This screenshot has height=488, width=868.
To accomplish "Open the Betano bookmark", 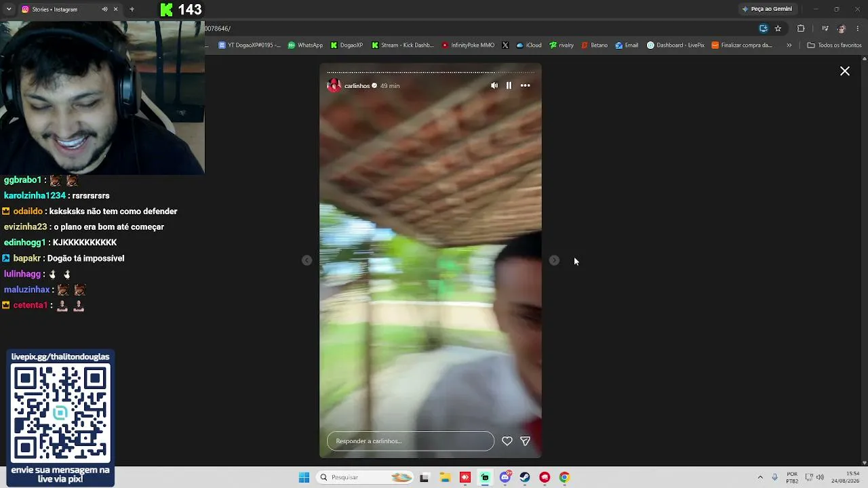I will pyautogui.click(x=594, y=45).
